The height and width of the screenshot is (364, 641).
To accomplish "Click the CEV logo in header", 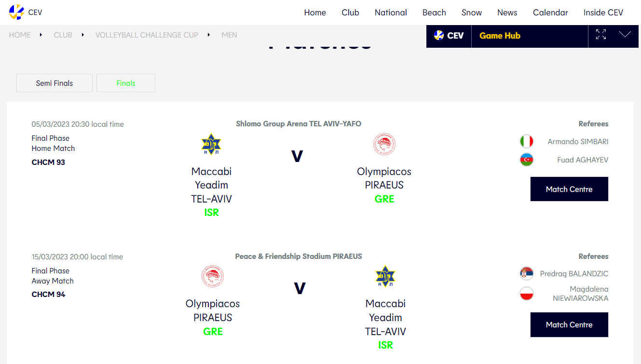I will (26, 12).
